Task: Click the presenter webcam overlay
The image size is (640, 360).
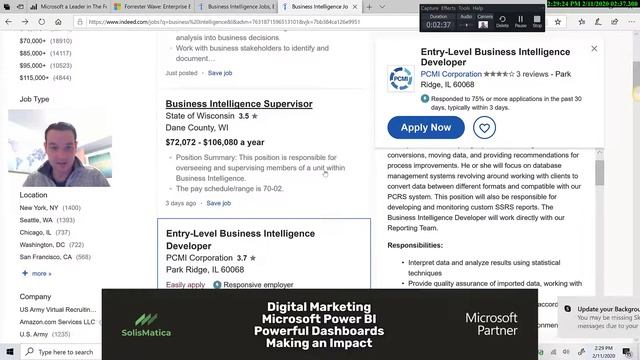Action: [60, 148]
